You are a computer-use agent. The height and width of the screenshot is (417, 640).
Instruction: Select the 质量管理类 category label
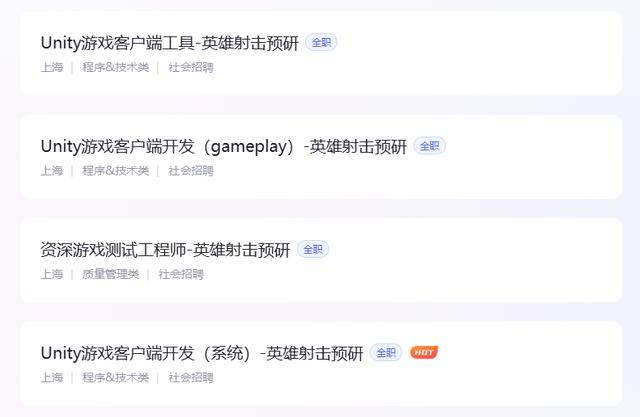click(x=111, y=274)
